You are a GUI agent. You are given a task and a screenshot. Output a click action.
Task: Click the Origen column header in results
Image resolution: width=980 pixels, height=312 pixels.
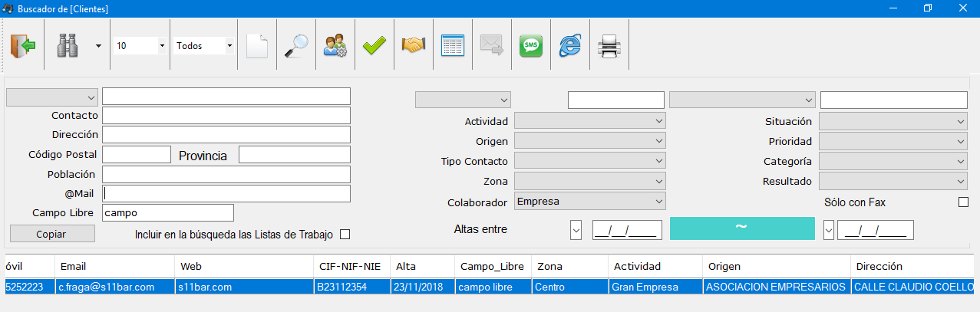[776, 266]
